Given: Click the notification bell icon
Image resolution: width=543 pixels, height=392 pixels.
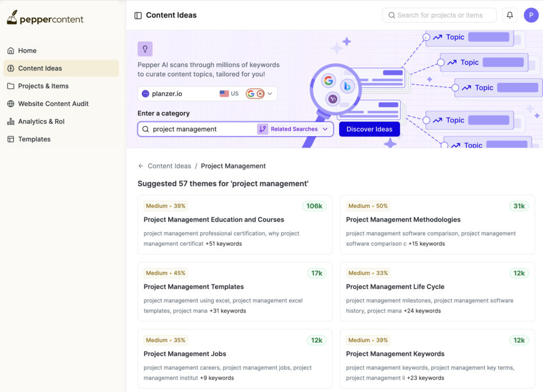Looking at the screenshot, I should pos(510,15).
